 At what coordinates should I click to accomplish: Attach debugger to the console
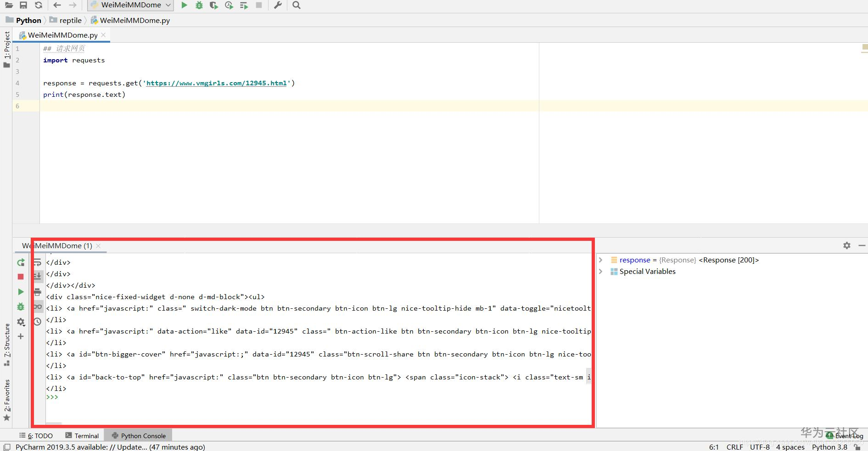point(21,306)
